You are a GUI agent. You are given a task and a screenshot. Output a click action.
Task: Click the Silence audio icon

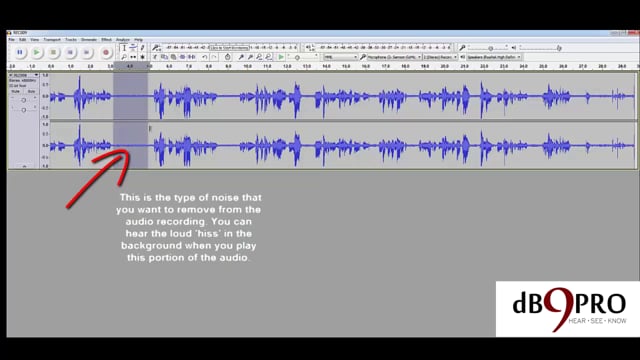point(191,57)
